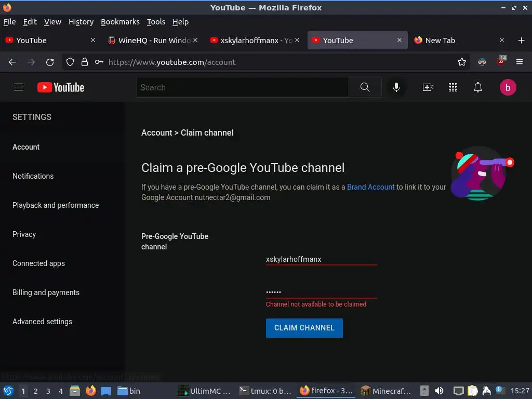The width and height of the screenshot is (532, 399).
Task: Close the xskylarhoffmanx tab
Action: [297, 40]
